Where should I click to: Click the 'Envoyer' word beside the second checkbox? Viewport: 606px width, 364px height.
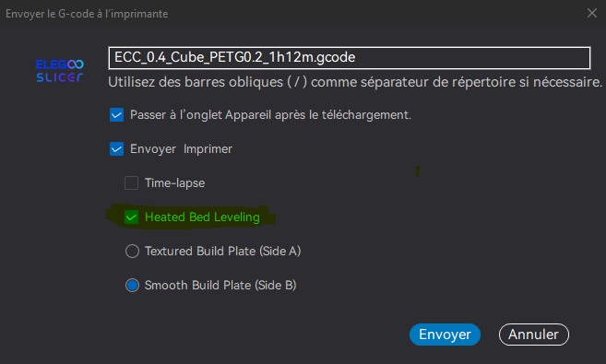pyautogui.click(x=153, y=149)
